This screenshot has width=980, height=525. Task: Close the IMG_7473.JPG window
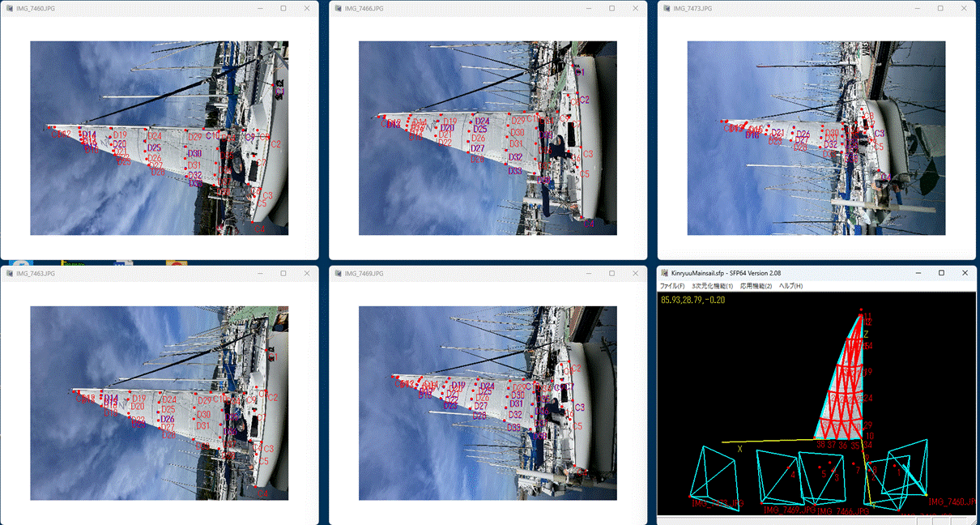965,8
